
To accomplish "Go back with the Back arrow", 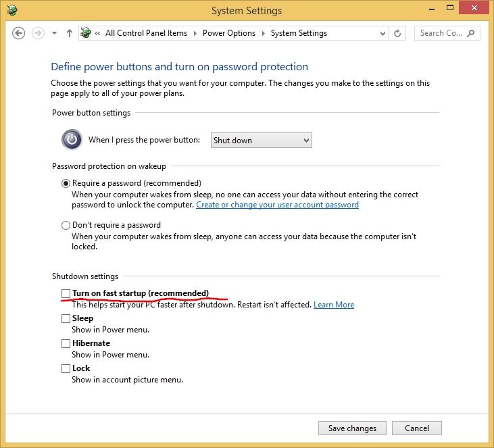I will tap(19, 33).
